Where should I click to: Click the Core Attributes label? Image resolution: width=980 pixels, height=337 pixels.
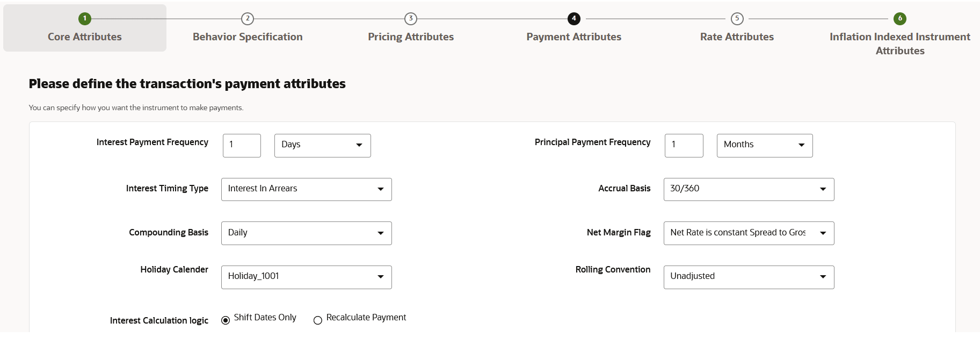84,37
